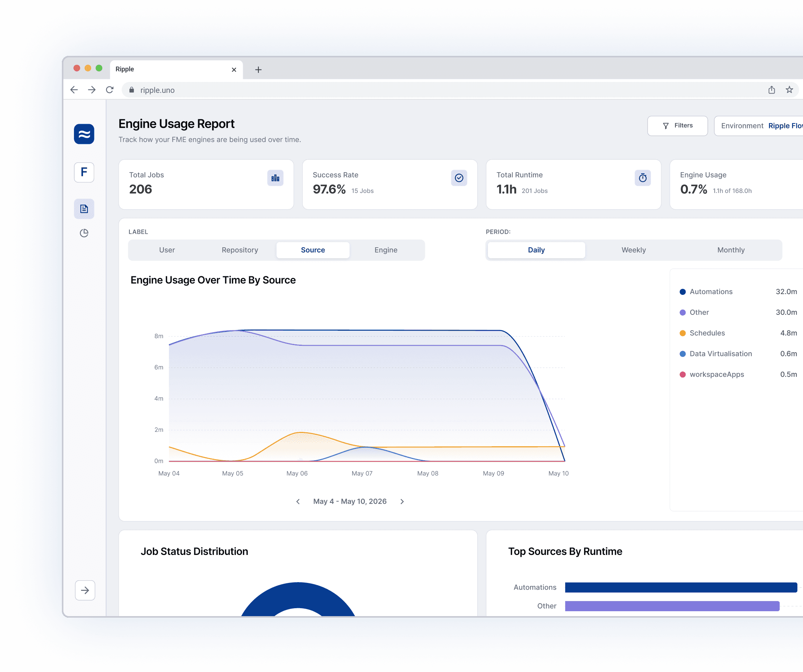Select the Repository label tab
The height and width of the screenshot is (672, 803).
click(240, 250)
